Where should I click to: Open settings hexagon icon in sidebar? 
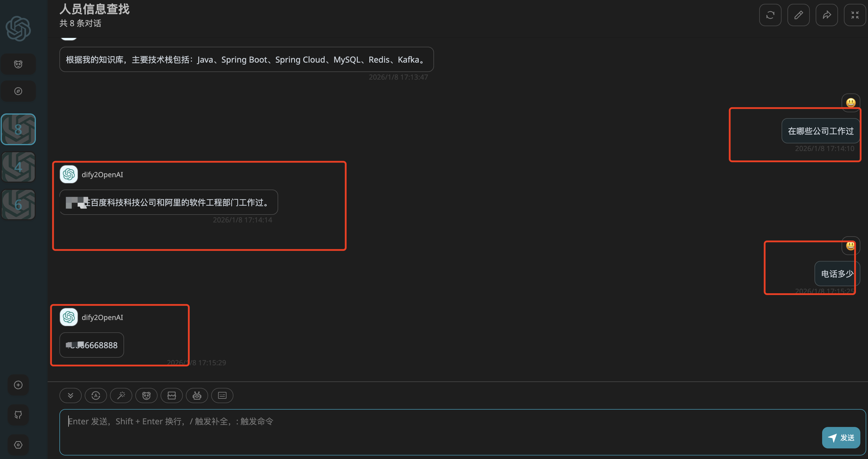pyautogui.click(x=18, y=445)
